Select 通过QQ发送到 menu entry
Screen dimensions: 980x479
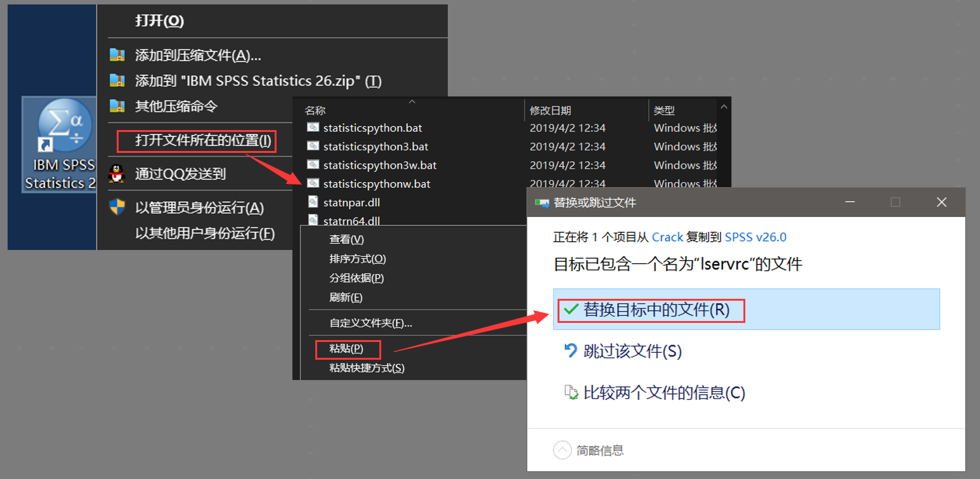(180, 173)
